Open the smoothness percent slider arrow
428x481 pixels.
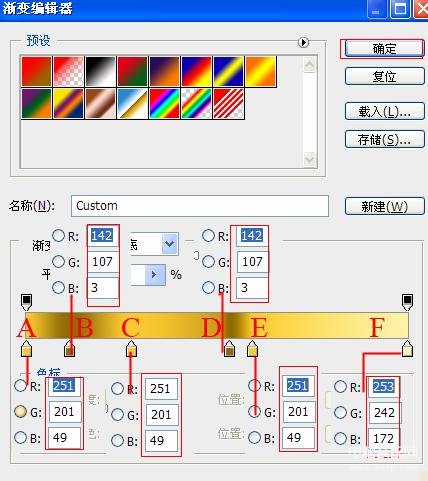pos(155,275)
